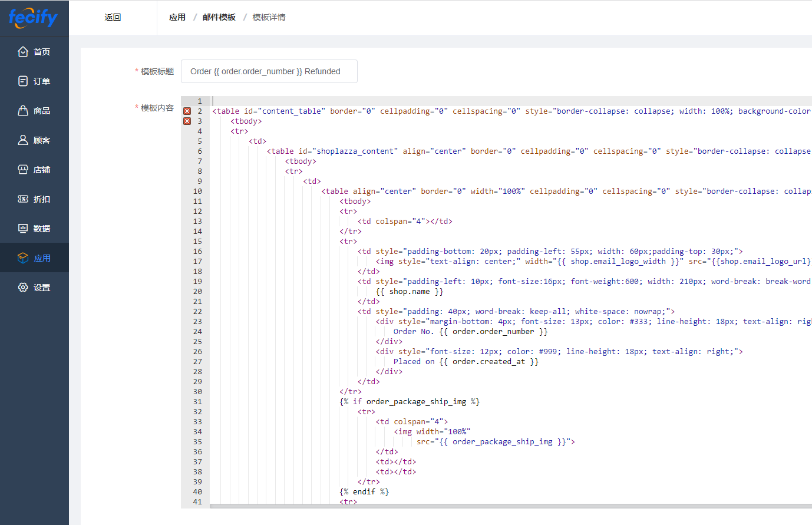Open the 订单 orders icon
This screenshot has height=525, width=812.
tap(23, 81)
